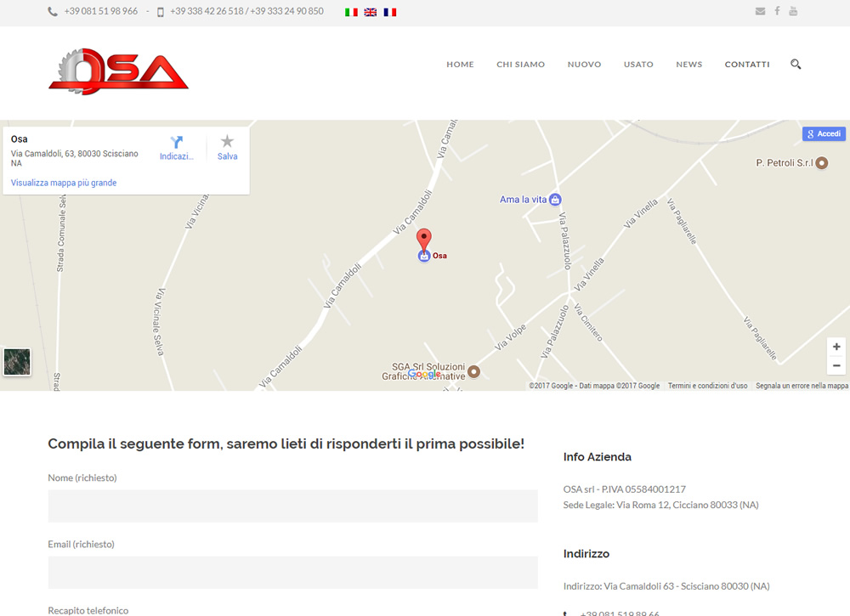Click the red Osa map pin
Viewport: 850px width, 616px height.
tap(423, 239)
